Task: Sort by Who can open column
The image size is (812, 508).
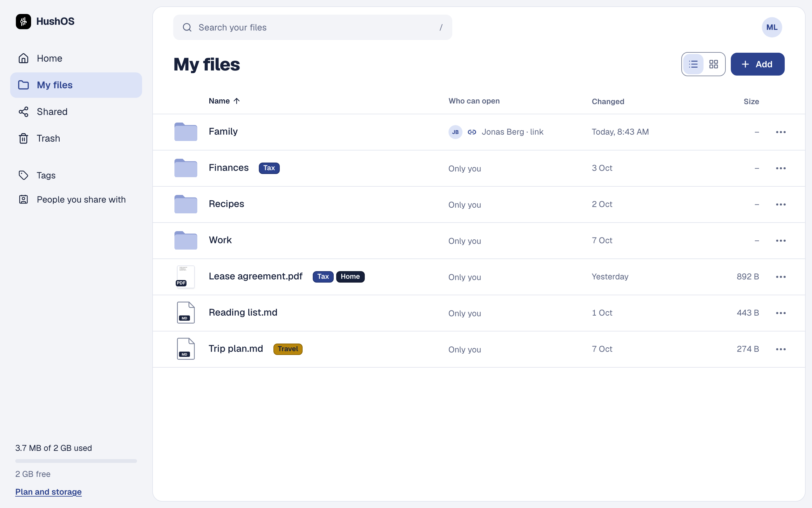Action: (474, 101)
